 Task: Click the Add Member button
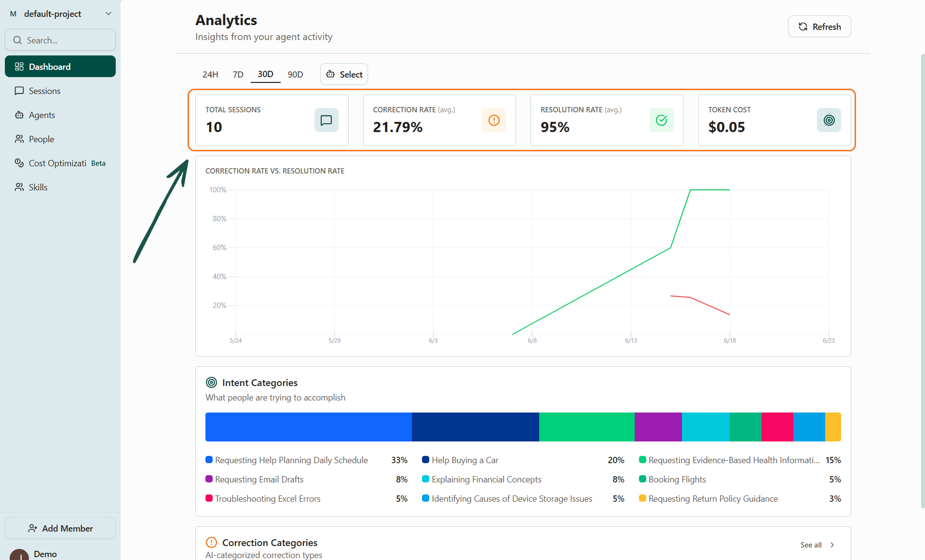tap(60, 528)
